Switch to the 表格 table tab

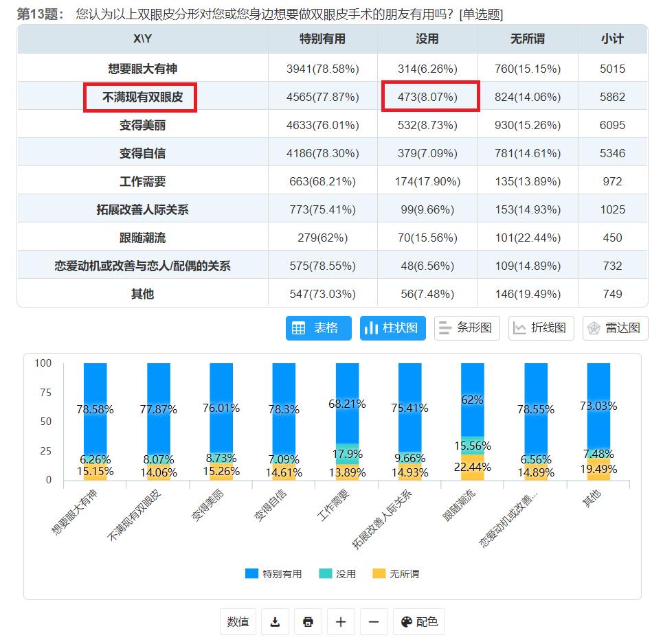pos(318,327)
